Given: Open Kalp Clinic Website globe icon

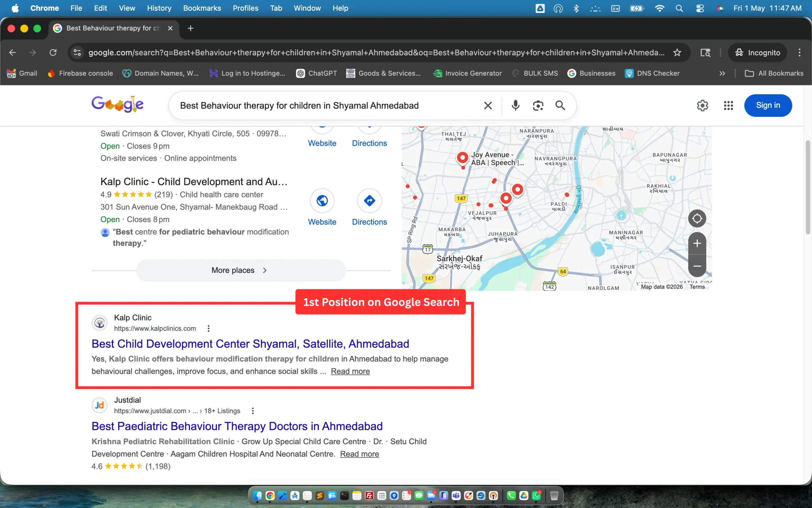Looking at the screenshot, I should tap(322, 201).
